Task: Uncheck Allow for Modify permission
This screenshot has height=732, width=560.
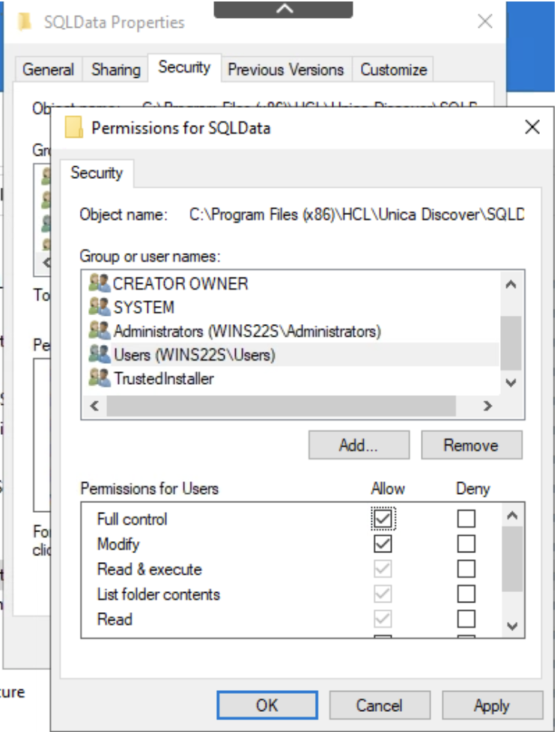Action: (383, 543)
